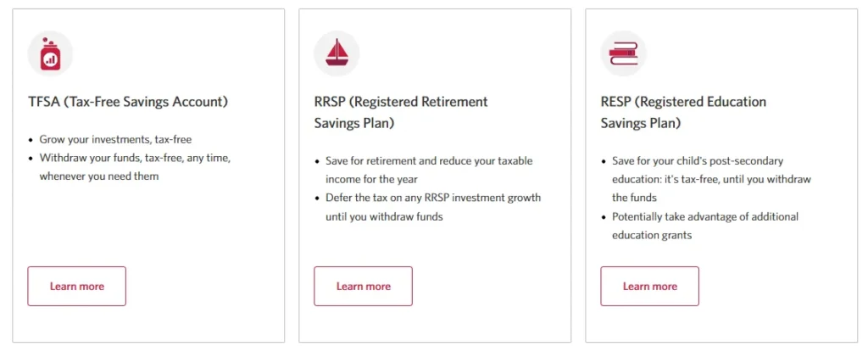Image resolution: width=868 pixels, height=352 pixels.
Task: Select the RRSP (Registered Retirement Savings Plan) heading
Action: [401, 112]
